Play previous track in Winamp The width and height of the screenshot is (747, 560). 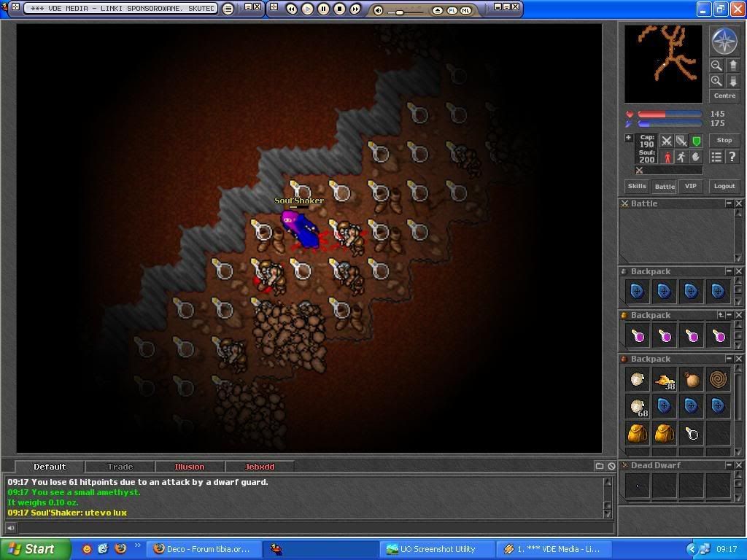(292, 9)
